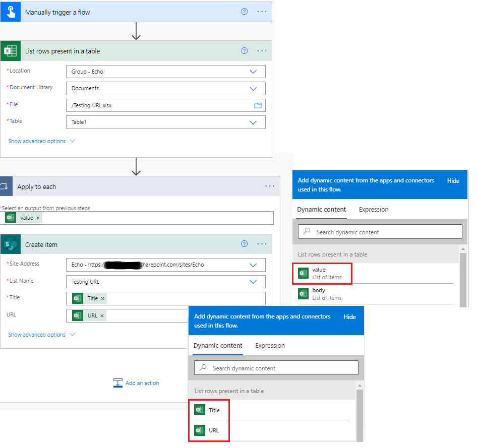477x448 pixels.
Task: Click List rows present in a table header
Action: click(x=136, y=51)
